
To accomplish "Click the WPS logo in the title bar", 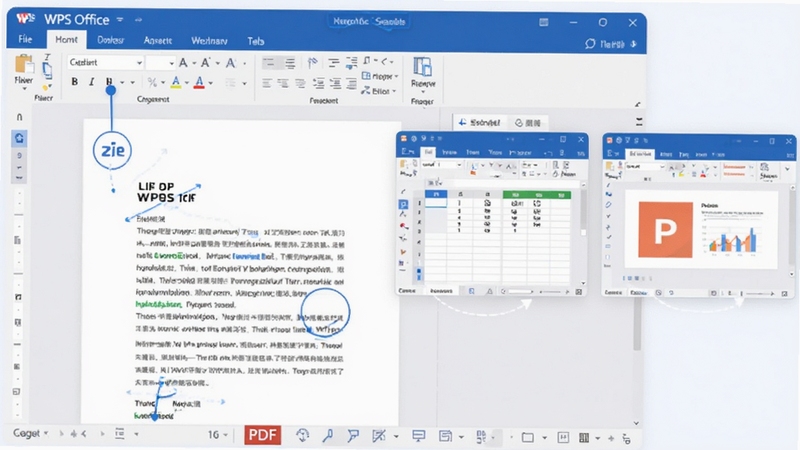I will click(25, 19).
